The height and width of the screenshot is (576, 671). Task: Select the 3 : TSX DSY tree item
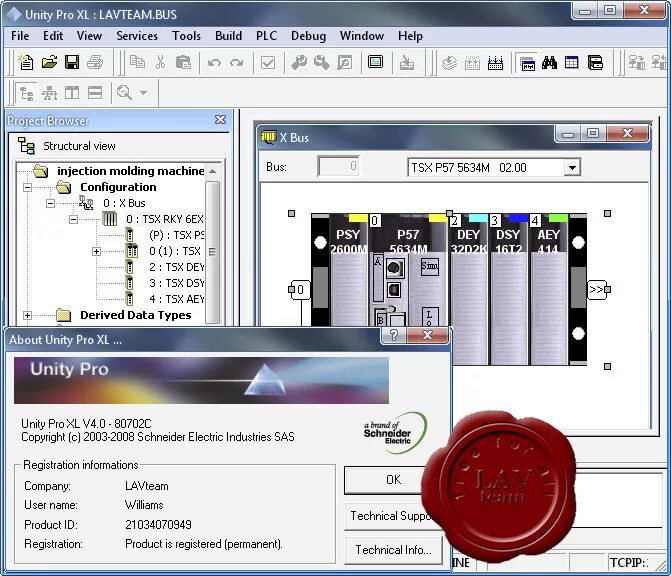(176, 283)
